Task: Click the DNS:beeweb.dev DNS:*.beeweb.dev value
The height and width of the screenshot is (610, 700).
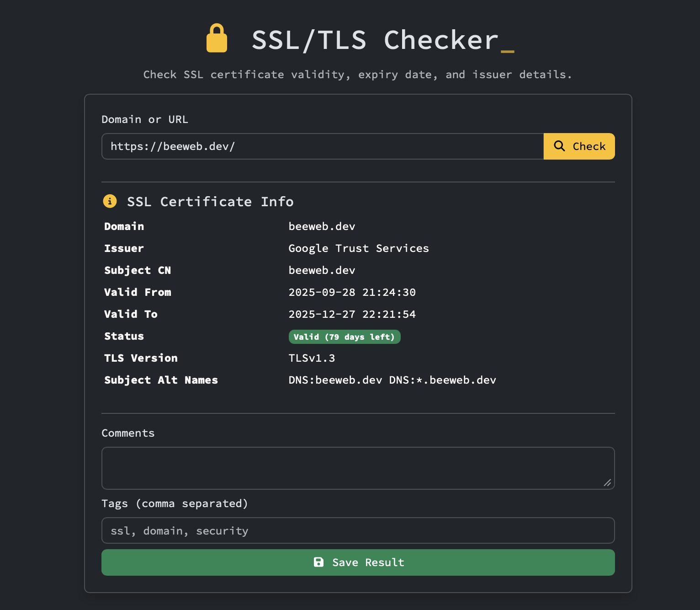Action: (392, 380)
